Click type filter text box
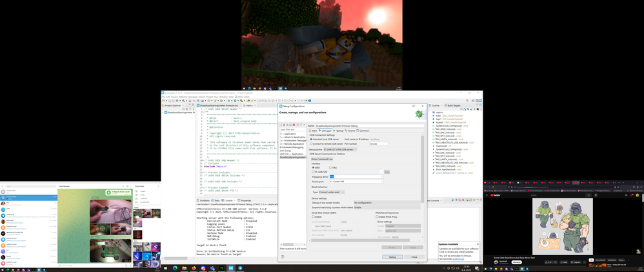The height and width of the screenshot is (272, 644). (x=293, y=130)
